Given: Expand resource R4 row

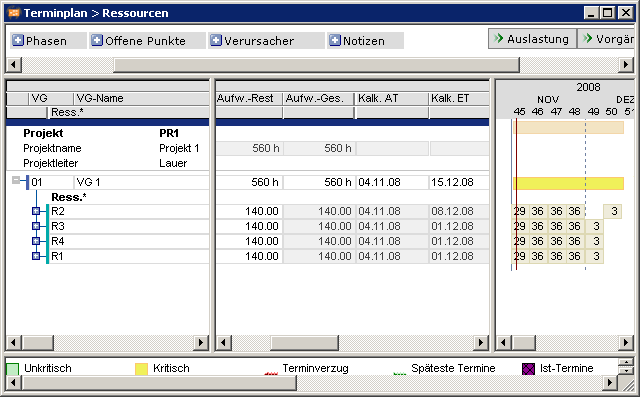Looking at the screenshot, I should [x=36, y=241].
